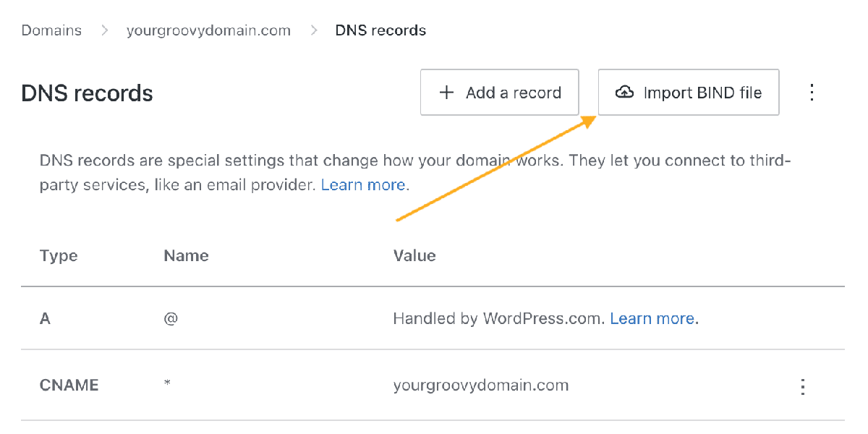The height and width of the screenshot is (434, 868).
Task: Go to the Domains breadcrumb
Action: pos(51,30)
